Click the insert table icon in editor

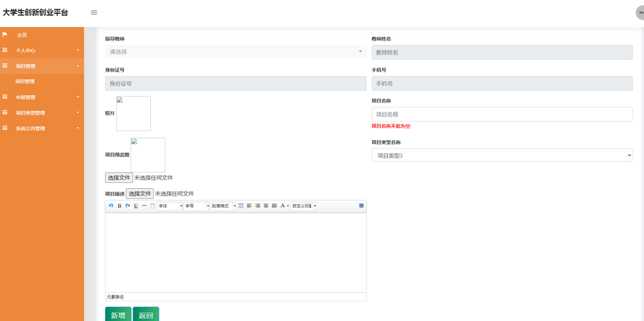[241, 206]
